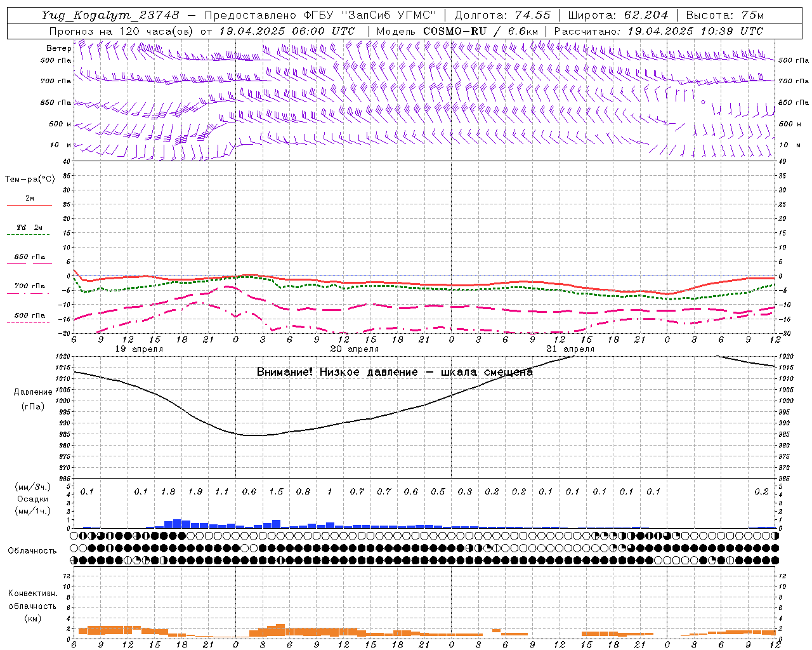Click the 1.8 three-hour precipitation value
Screen dimensions: 812x650
[x=168, y=491]
